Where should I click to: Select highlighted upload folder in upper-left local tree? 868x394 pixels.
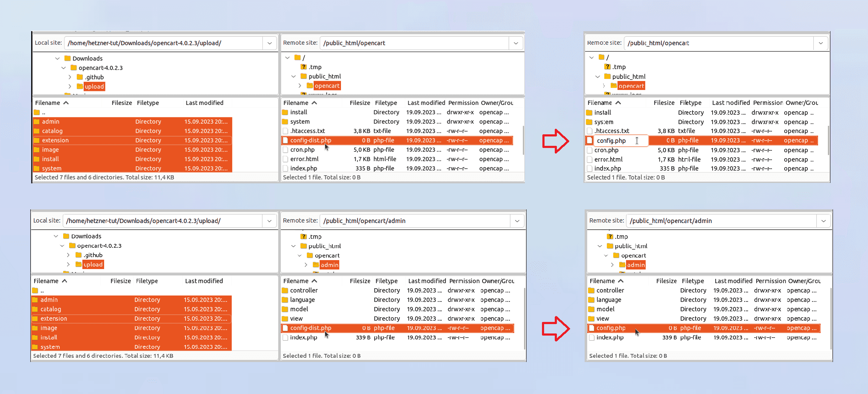pos(94,87)
